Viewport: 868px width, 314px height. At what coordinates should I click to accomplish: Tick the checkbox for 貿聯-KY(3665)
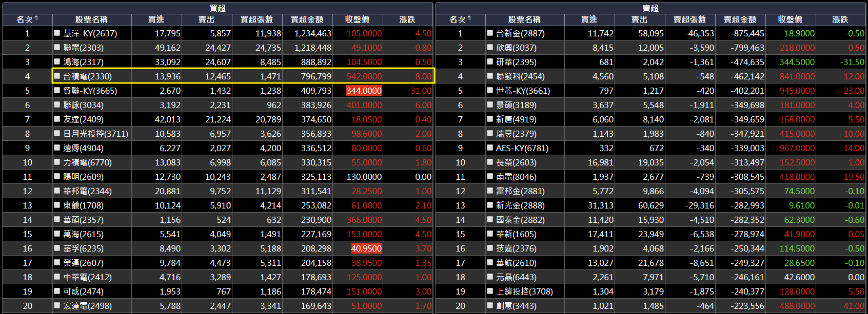coord(57,90)
